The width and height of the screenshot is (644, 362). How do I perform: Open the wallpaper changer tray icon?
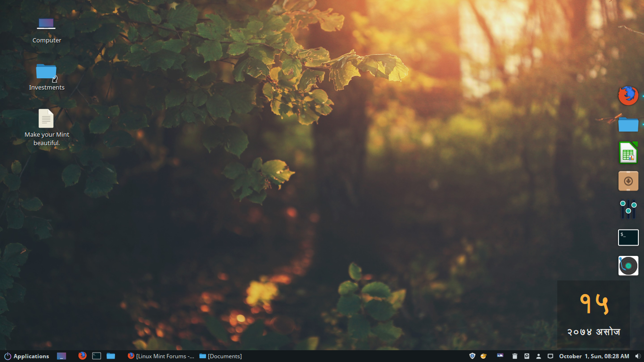pyautogui.click(x=500, y=355)
